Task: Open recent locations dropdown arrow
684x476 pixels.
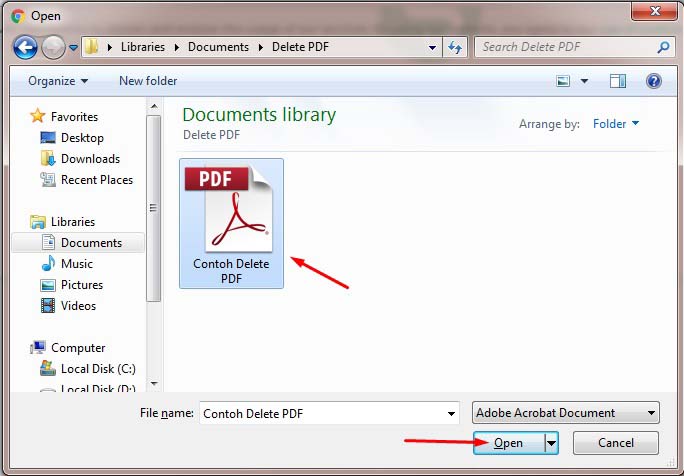Action: point(73,47)
